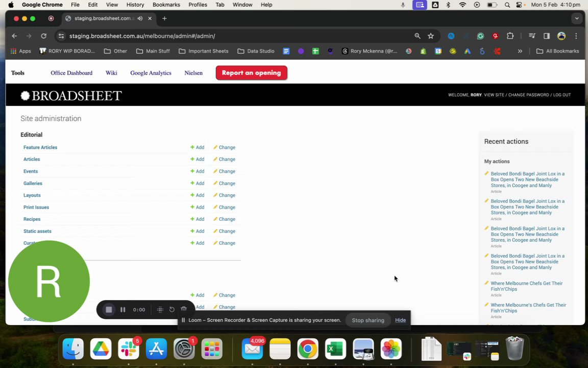
Task: Open the Wiki link
Action: (111, 73)
